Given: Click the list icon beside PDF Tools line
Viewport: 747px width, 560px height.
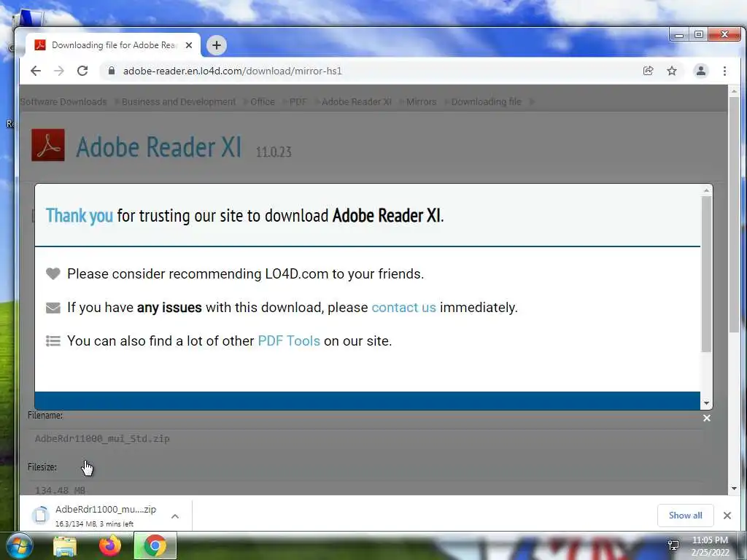Looking at the screenshot, I should point(53,341).
